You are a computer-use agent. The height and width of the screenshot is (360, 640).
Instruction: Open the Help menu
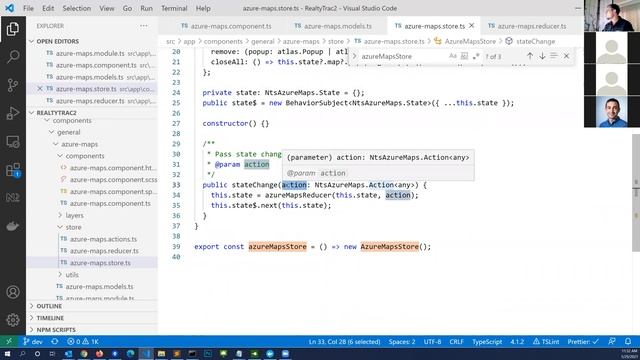(203, 8)
